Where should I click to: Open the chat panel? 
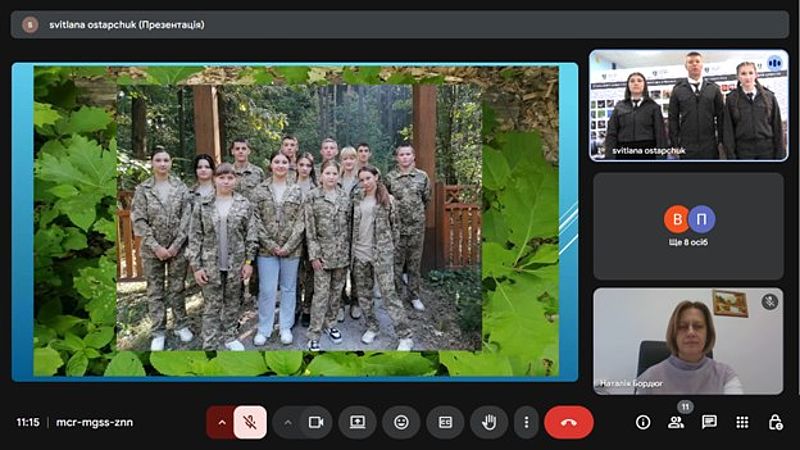coord(709,422)
